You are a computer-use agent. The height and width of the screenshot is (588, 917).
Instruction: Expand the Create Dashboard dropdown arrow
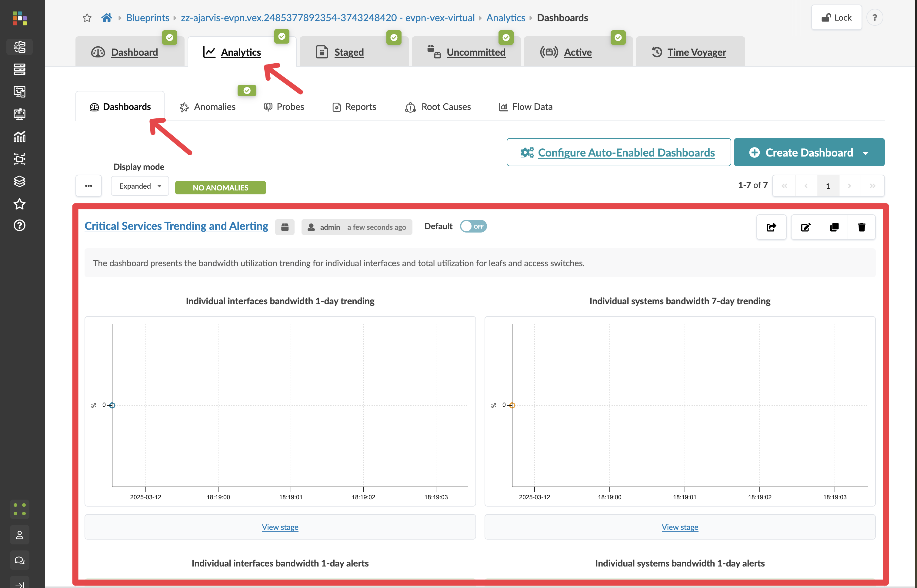tap(866, 153)
